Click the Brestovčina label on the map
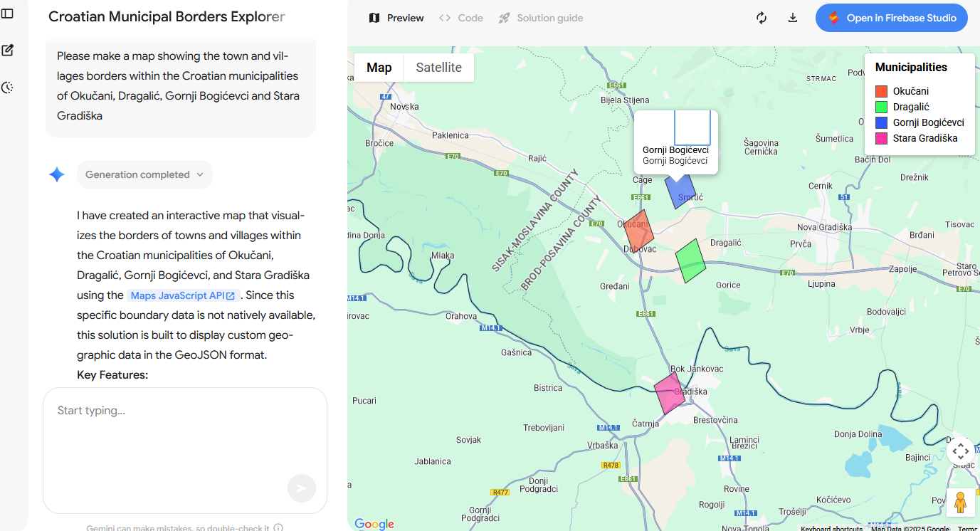 pyautogui.click(x=715, y=420)
